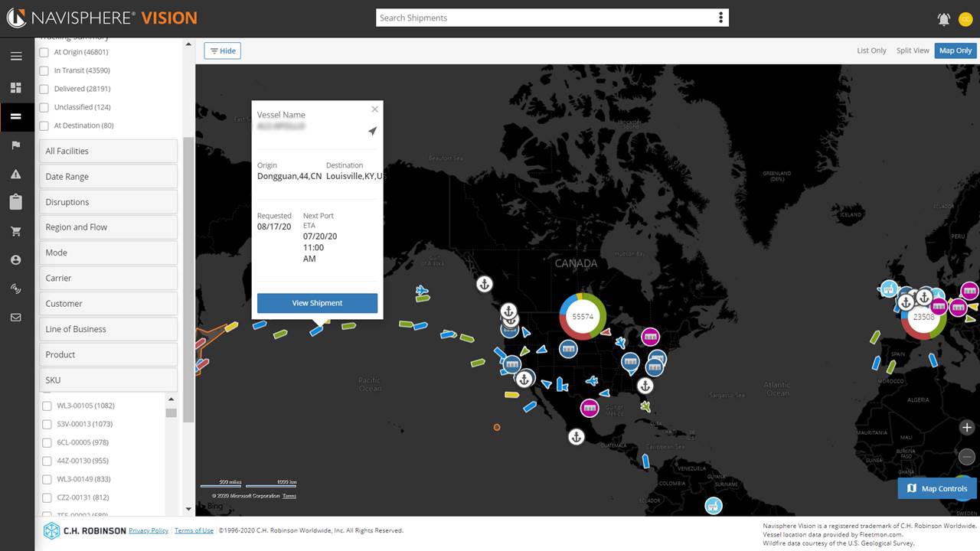The image size is (980, 551).
Task: Click the View Shipment button
Action: coord(317,303)
